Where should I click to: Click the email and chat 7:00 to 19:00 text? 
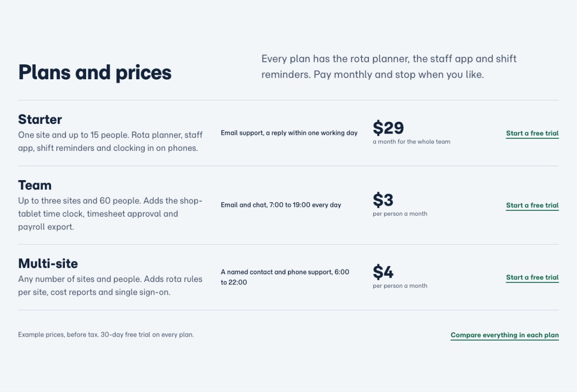coord(281,205)
